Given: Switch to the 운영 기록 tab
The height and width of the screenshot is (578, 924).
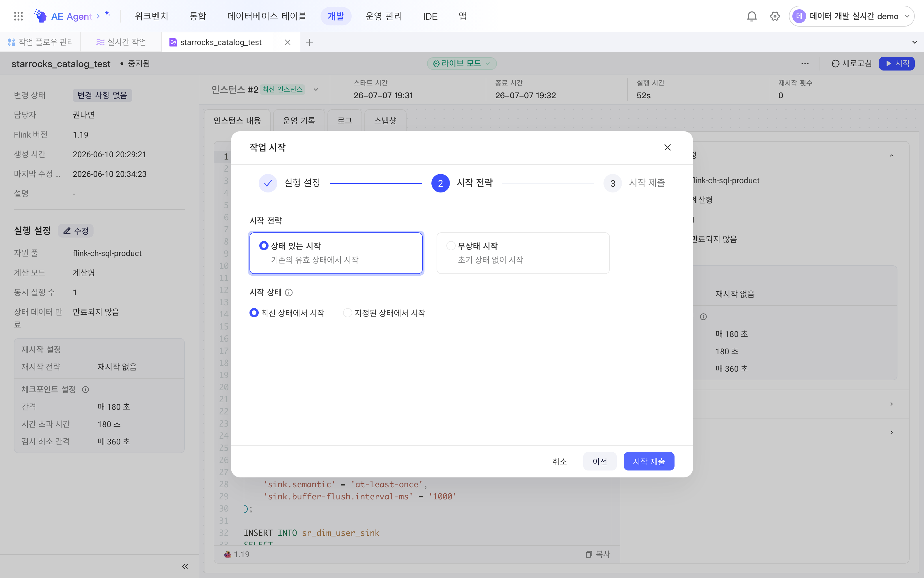Looking at the screenshot, I should point(299,121).
